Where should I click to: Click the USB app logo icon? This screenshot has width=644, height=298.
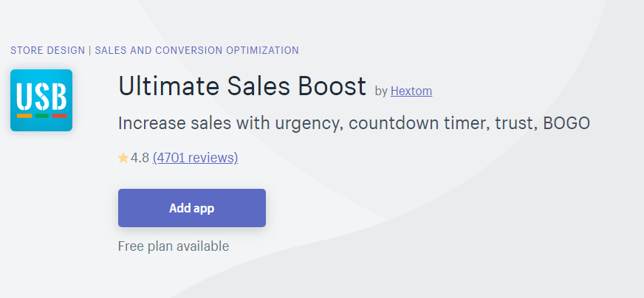[x=41, y=100]
